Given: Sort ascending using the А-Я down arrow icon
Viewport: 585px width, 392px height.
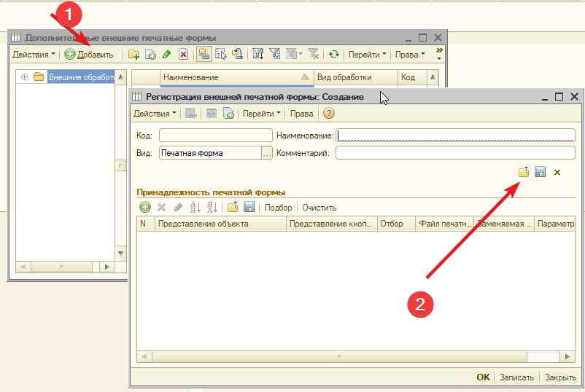Looking at the screenshot, I should point(195,207).
